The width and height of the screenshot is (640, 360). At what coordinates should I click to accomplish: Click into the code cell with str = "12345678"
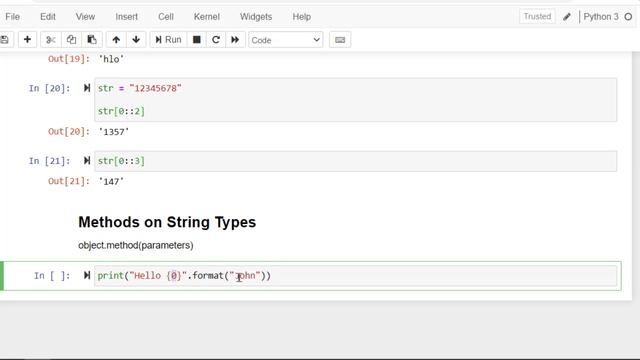(355, 100)
